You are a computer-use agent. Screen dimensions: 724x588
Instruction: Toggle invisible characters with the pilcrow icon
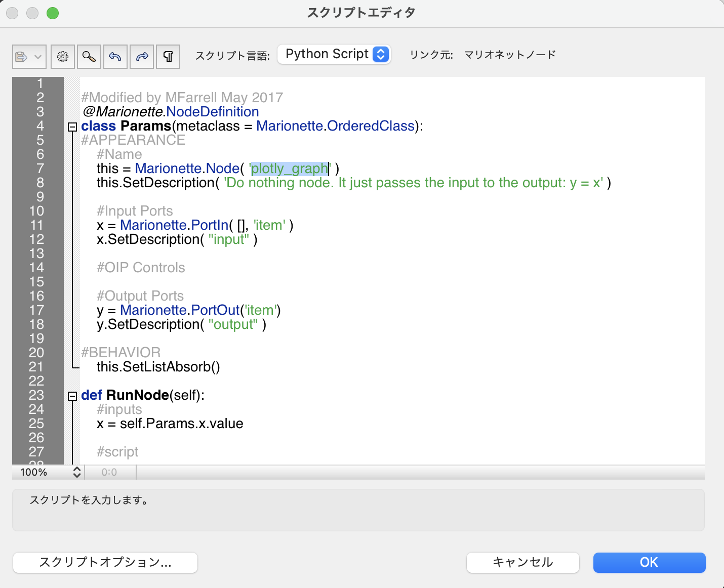tap(168, 57)
